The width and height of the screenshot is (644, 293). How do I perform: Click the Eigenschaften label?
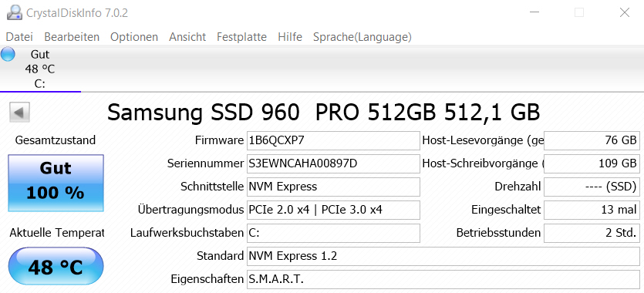point(207,280)
